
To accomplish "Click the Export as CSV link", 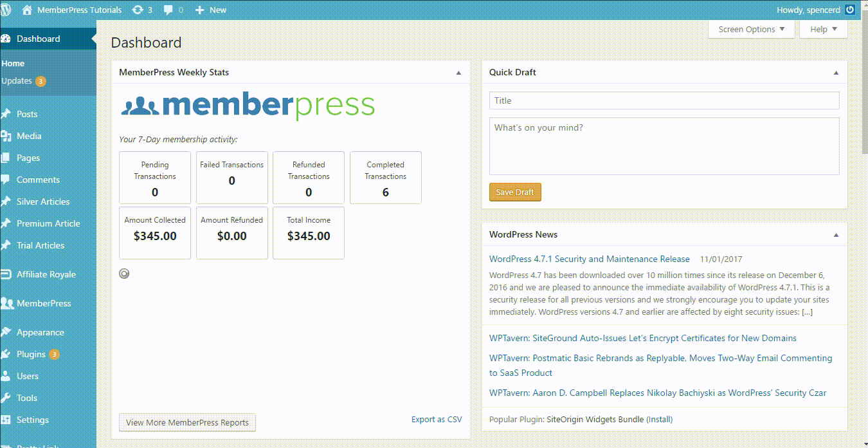I will click(437, 419).
